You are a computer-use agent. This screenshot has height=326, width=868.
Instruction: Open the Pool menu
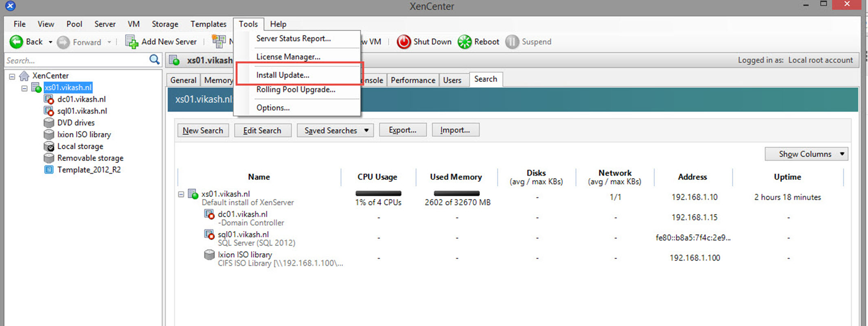click(x=75, y=24)
